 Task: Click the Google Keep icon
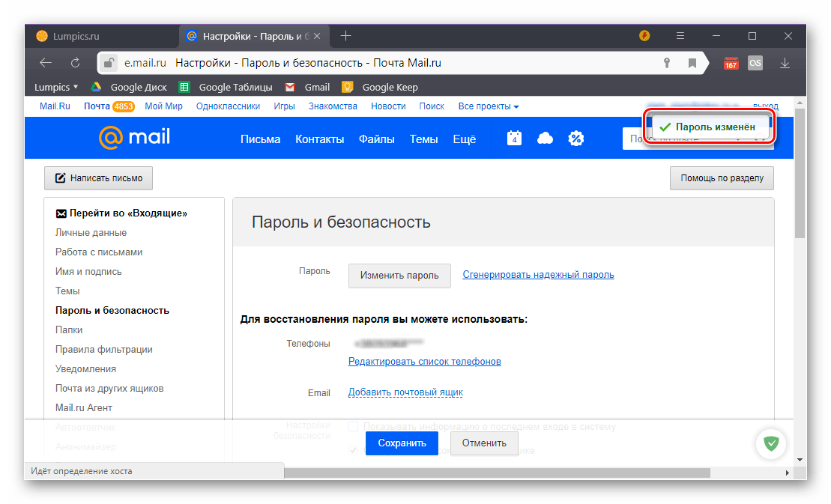(x=347, y=87)
